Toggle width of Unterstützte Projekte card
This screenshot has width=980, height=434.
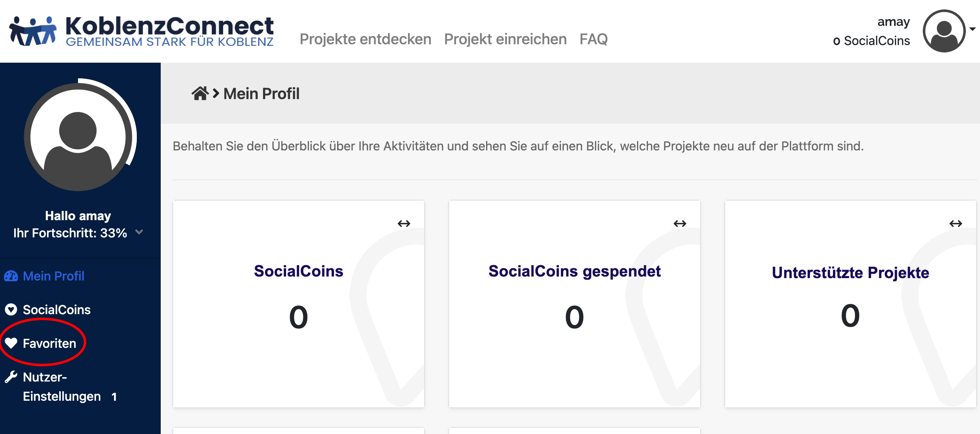956,224
